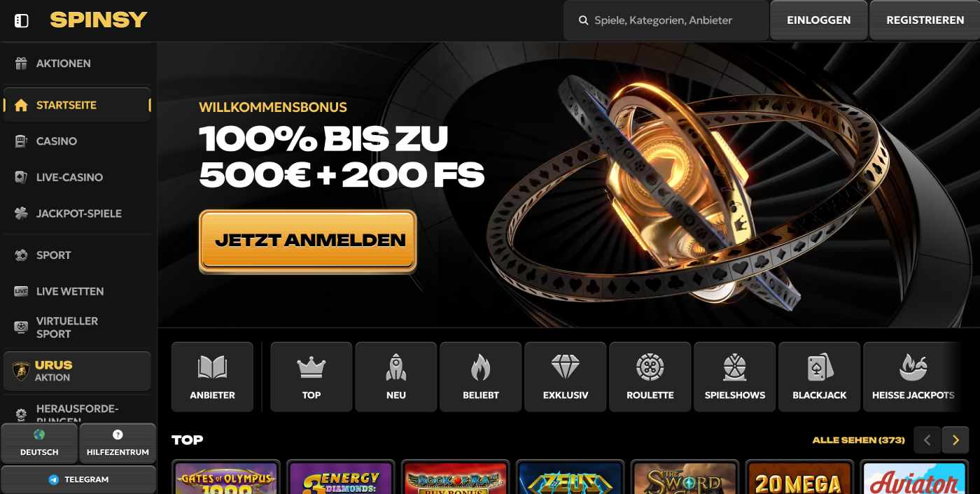Open the Anbieter book icon category
The width and height of the screenshot is (980, 494).
coord(212,376)
